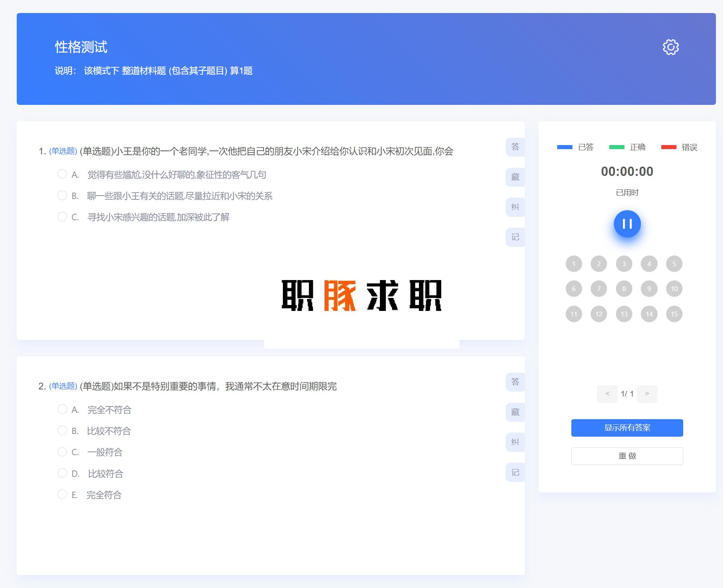Go to previous page with < arrow
Image resolution: width=723 pixels, height=588 pixels.
(x=607, y=394)
